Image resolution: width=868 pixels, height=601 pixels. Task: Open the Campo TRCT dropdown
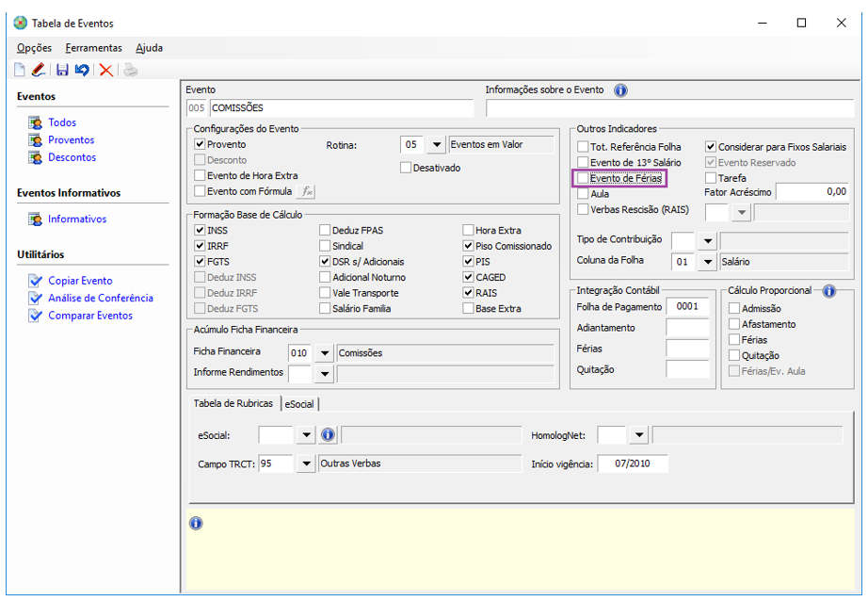click(306, 463)
